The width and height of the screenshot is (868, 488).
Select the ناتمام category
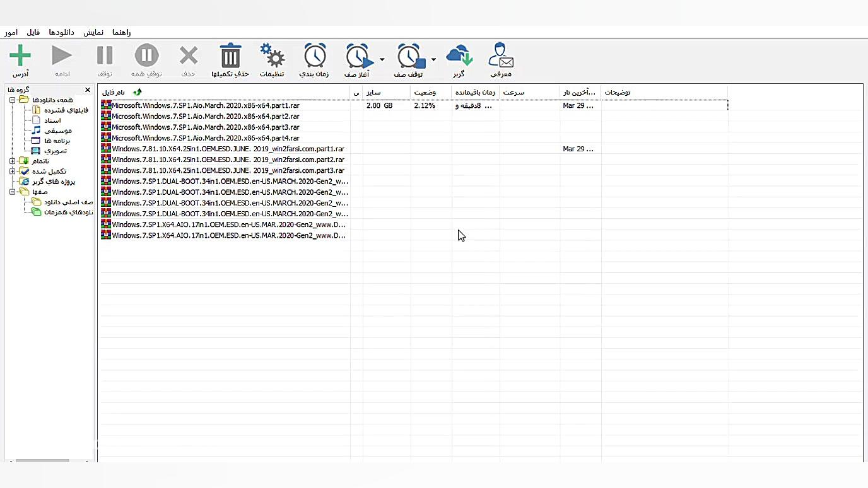pyautogui.click(x=40, y=161)
